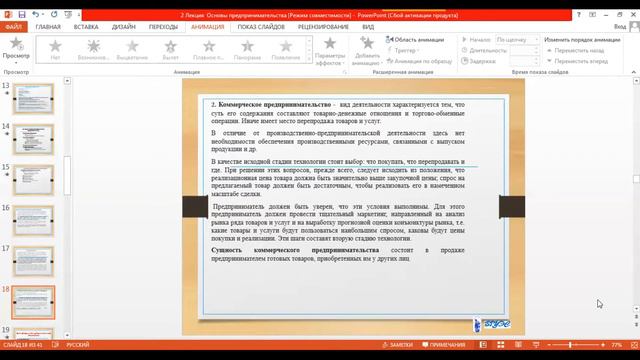Screen dimensions: 640x360
Task: Select slide 16 thumbnail
Action: (33, 221)
